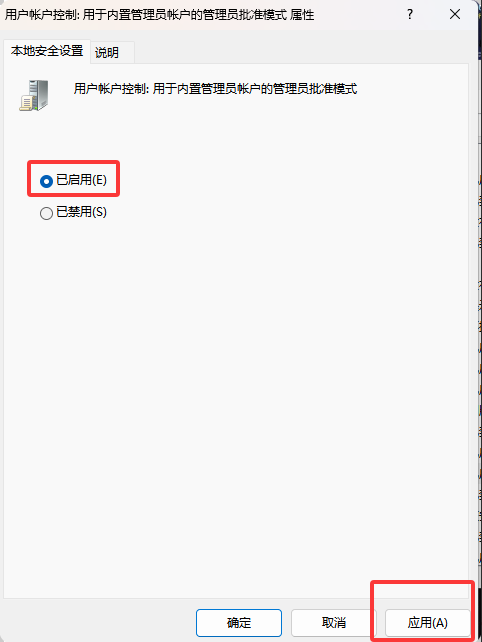
Task: Click the background window edge at right
Action: pos(480,328)
